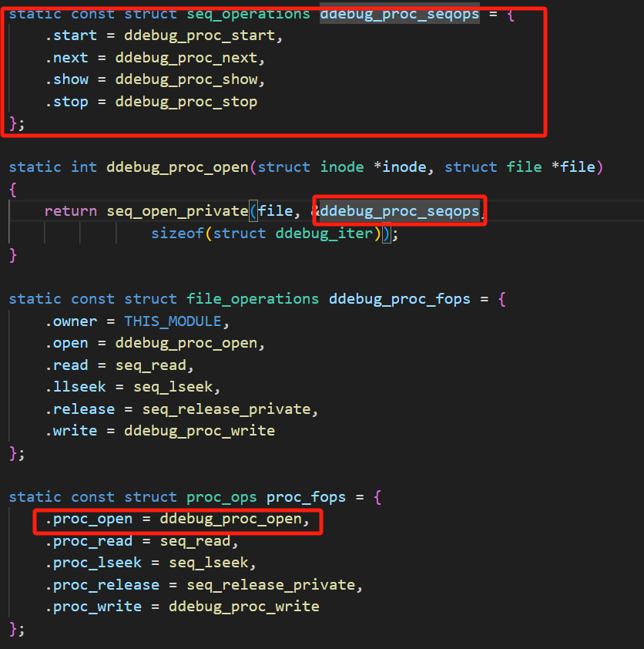Click the file_operations type name

tap(253, 299)
